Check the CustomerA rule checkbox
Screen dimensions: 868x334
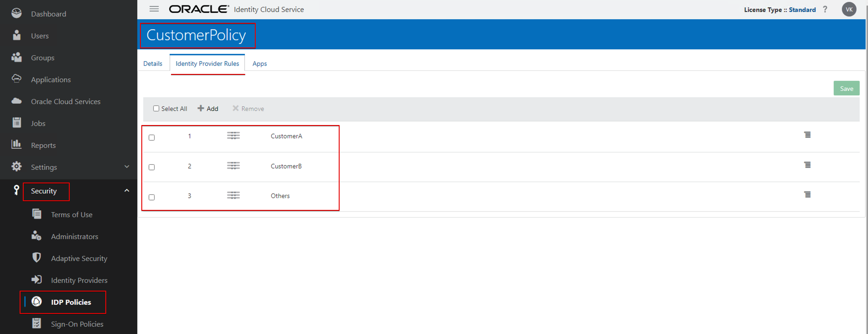coord(152,137)
